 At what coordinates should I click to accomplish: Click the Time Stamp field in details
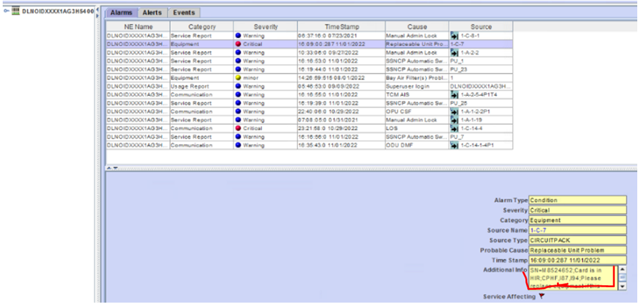pos(577,260)
